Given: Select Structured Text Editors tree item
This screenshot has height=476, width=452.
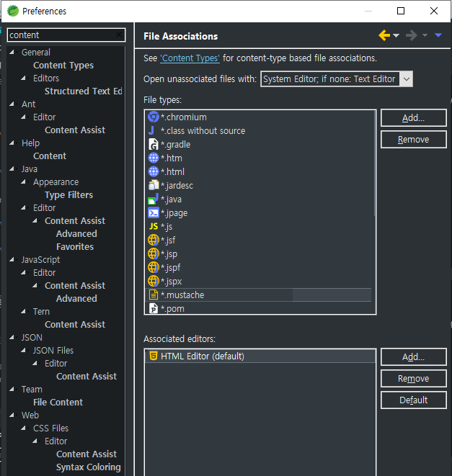Looking at the screenshot, I should (84, 91).
